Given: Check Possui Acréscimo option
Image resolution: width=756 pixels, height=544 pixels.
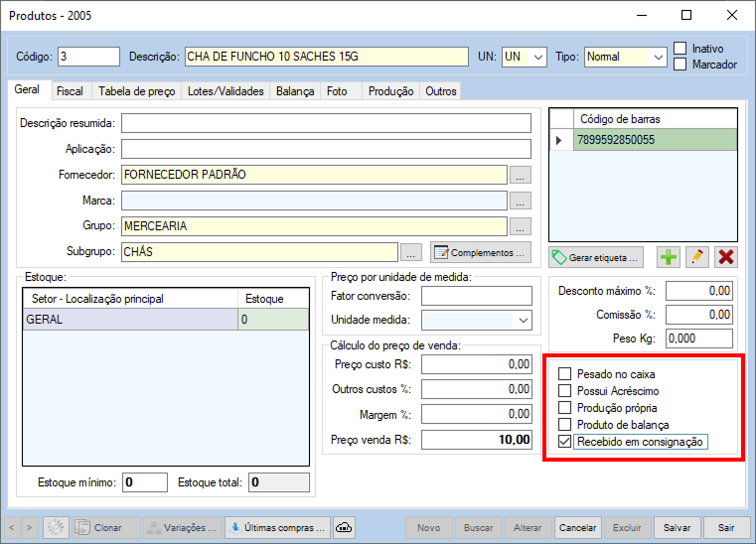Looking at the screenshot, I should point(564,391).
